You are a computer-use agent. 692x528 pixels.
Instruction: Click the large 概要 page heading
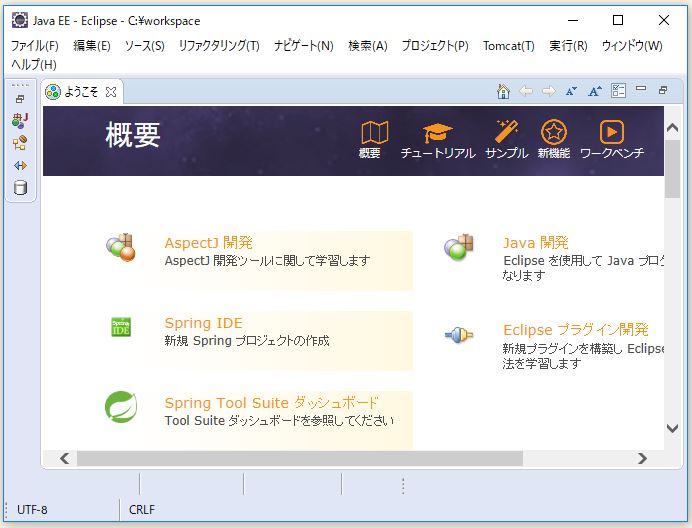point(132,135)
